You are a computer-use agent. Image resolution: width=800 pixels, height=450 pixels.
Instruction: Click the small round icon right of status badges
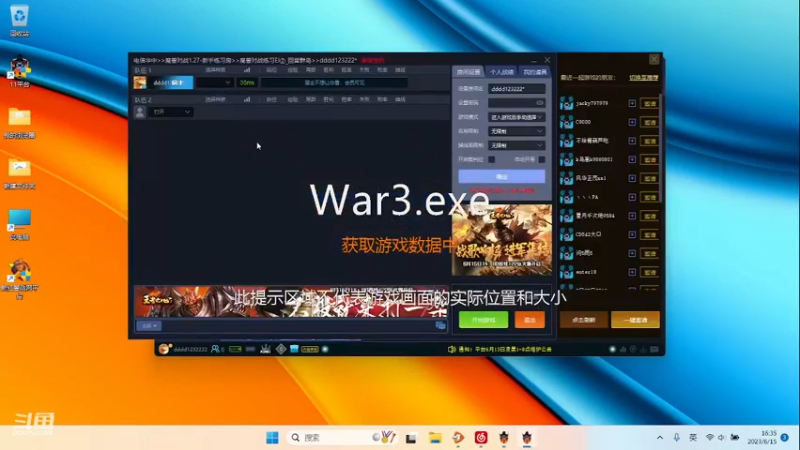(x=326, y=349)
